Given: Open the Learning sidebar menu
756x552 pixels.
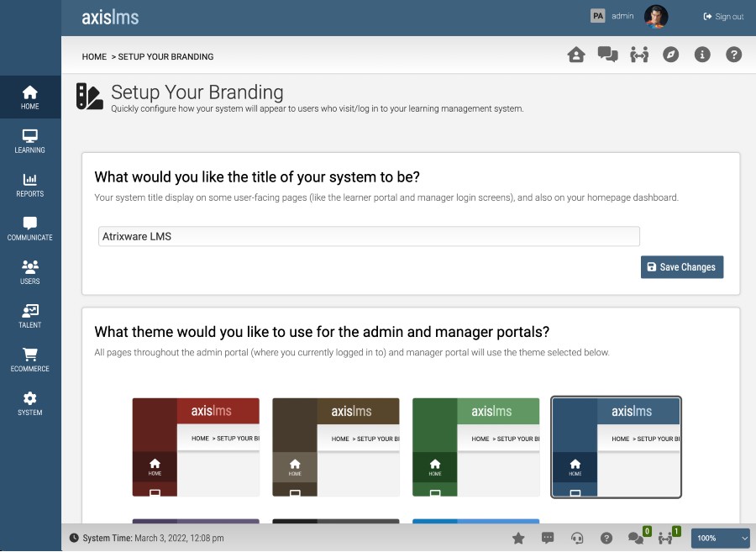Looking at the screenshot, I should 30,141.
